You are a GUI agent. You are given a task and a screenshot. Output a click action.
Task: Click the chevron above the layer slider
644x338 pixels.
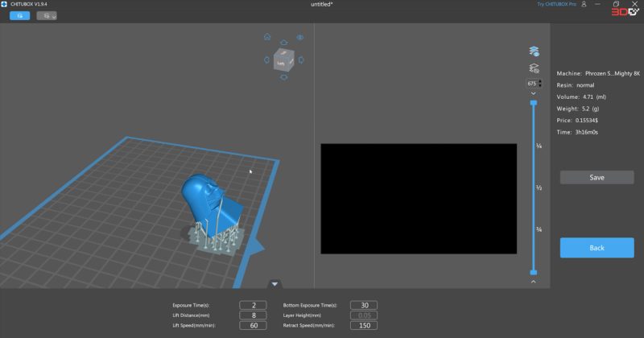point(533,93)
